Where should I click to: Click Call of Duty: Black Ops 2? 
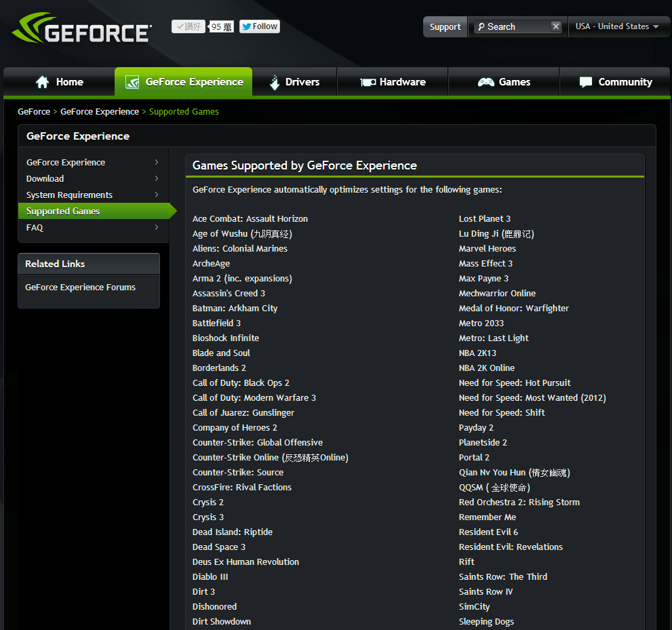point(241,382)
